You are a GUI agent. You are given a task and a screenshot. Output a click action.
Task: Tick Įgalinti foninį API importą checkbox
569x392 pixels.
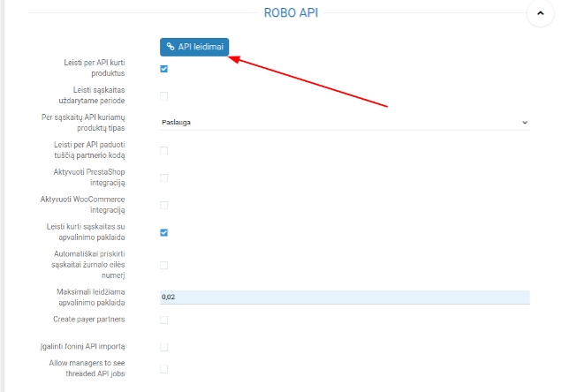click(164, 347)
